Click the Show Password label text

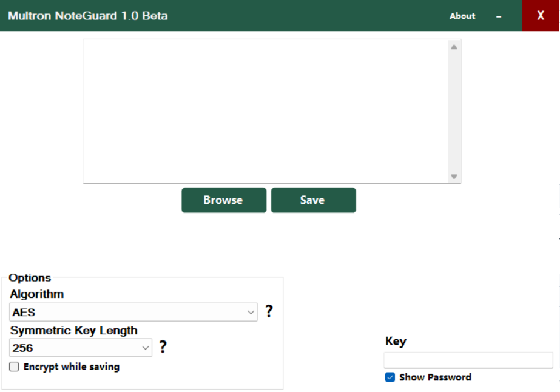(x=435, y=377)
